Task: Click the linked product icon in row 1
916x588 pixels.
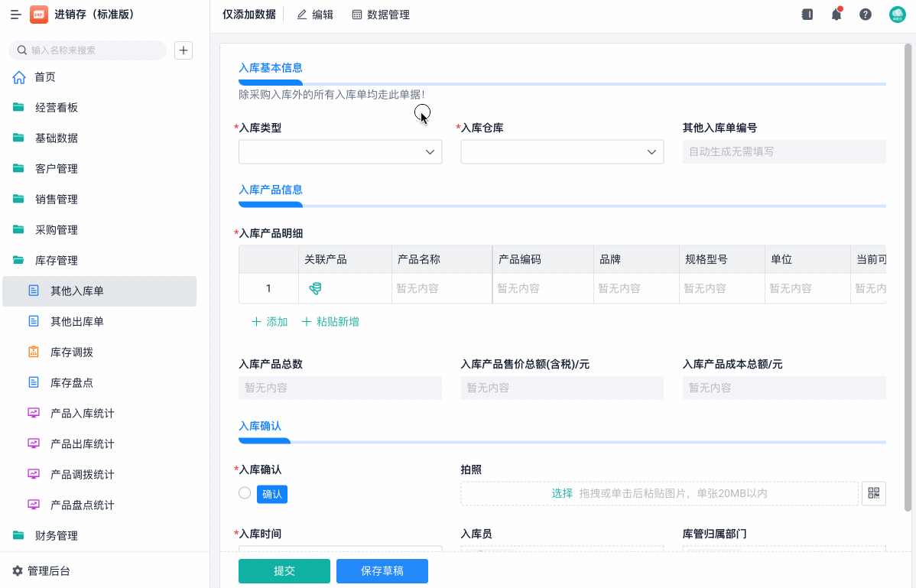Action: coord(315,288)
